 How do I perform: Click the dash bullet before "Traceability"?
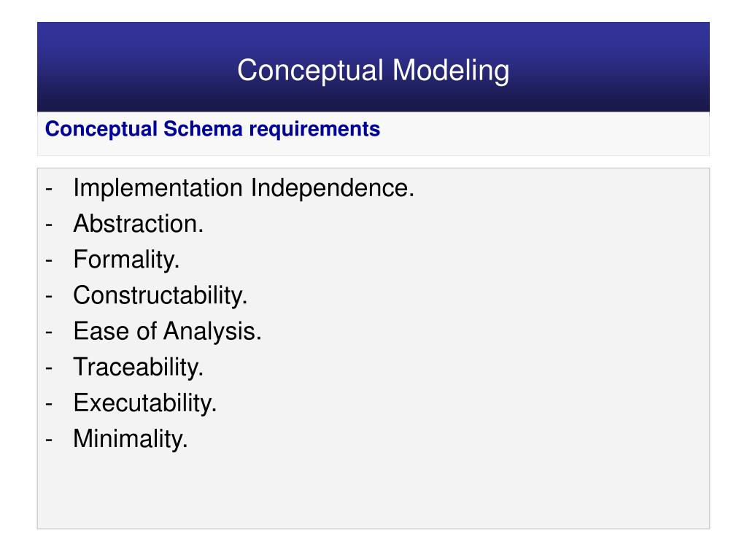point(48,368)
